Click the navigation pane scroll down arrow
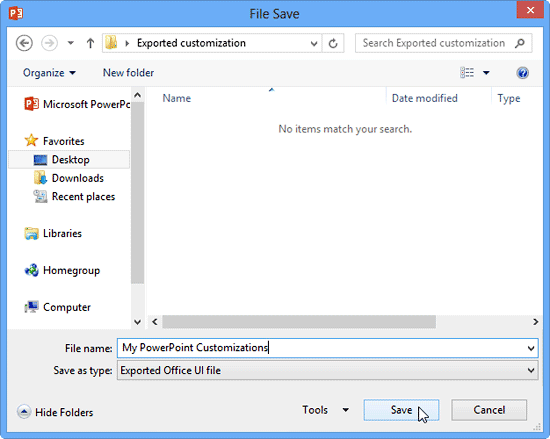Image resolution: width=550 pixels, height=439 pixels. 138,322
